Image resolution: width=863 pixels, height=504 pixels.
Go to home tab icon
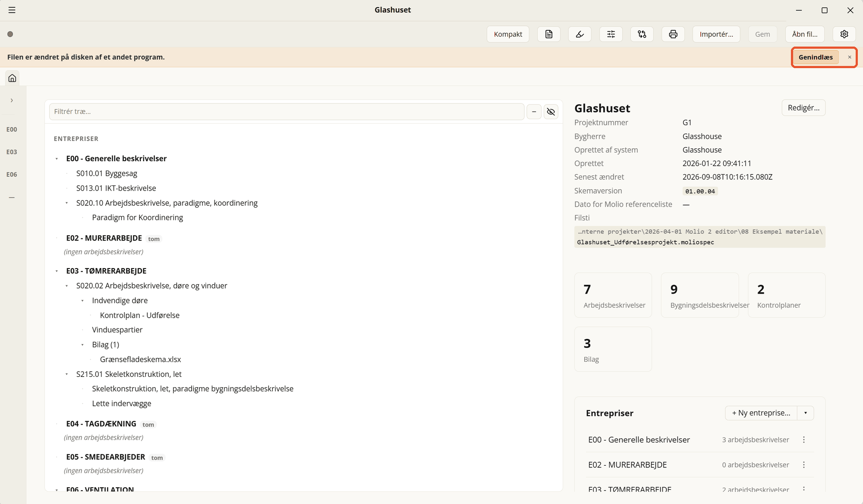point(13,78)
